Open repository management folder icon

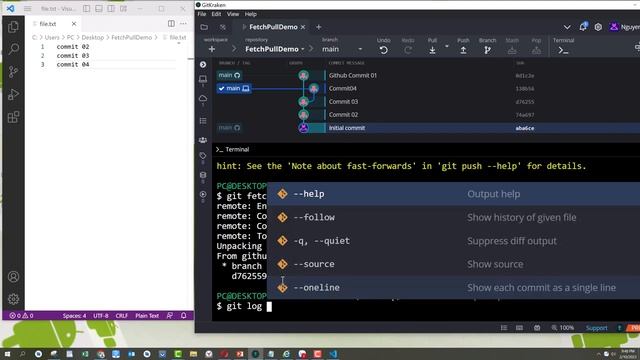204,27
